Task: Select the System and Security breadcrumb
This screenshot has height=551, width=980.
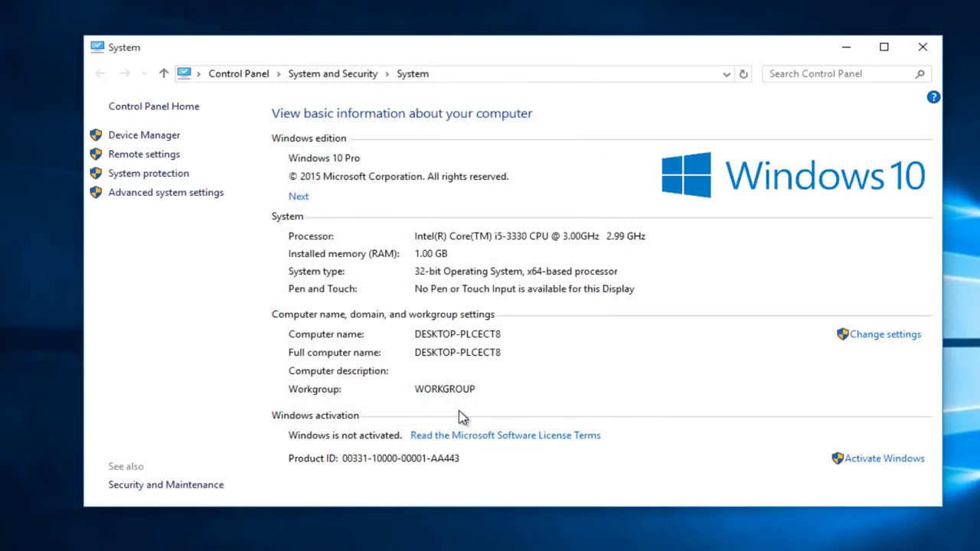Action: (x=333, y=73)
